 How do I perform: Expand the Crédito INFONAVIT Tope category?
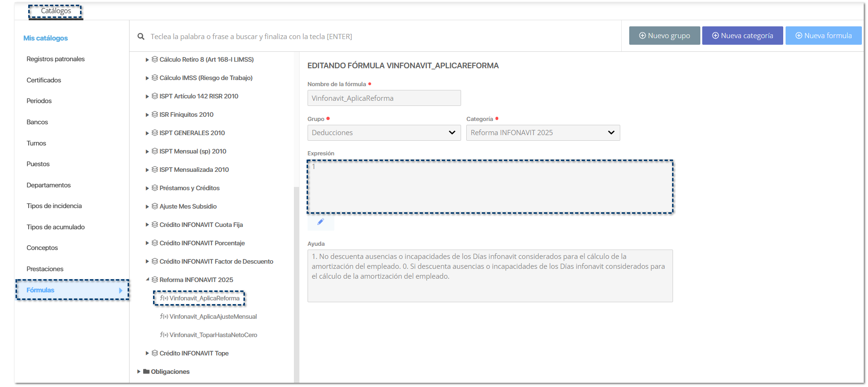point(147,353)
